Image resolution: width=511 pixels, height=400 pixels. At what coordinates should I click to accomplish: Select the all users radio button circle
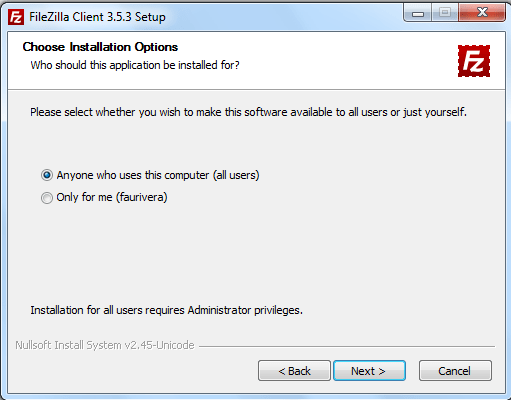pyautogui.click(x=47, y=175)
